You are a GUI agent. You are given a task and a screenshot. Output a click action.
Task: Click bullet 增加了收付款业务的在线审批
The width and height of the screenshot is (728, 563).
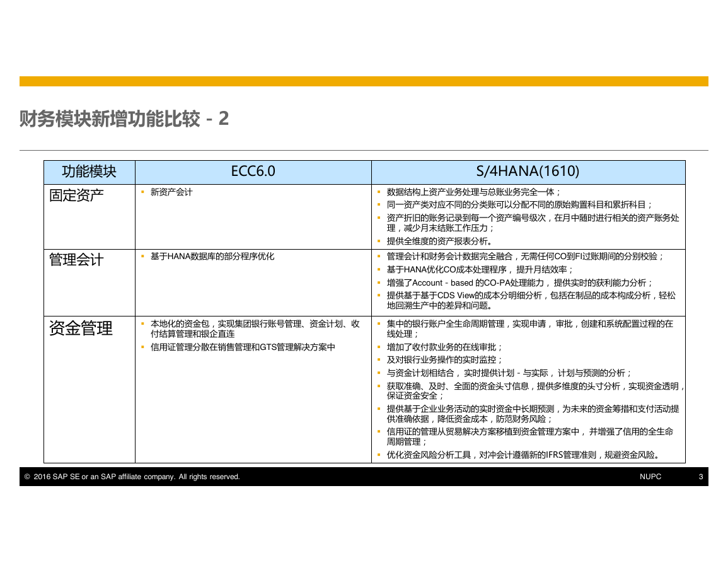444,347
